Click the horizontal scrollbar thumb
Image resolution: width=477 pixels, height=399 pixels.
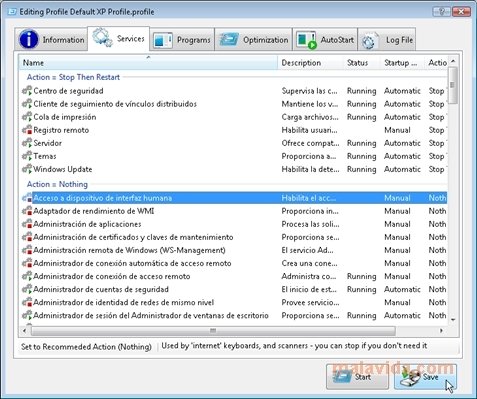[213, 331]
